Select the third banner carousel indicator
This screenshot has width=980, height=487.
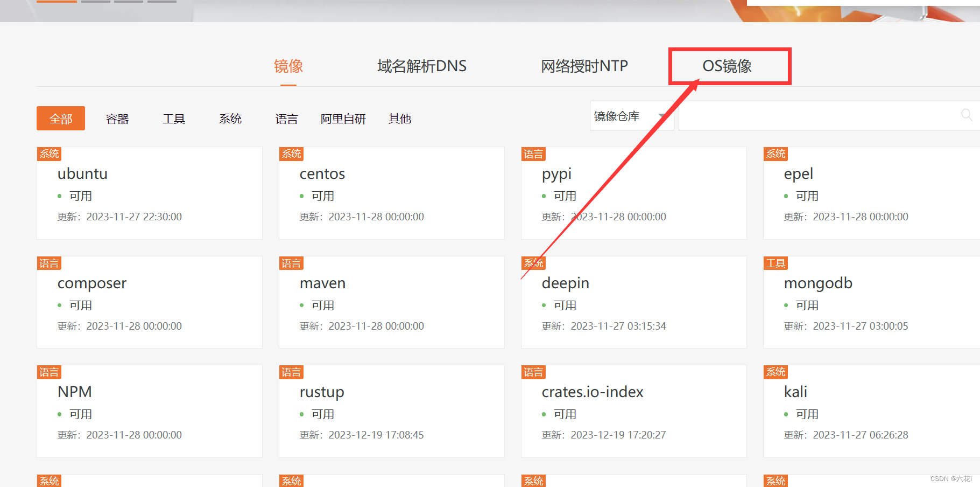tap(129, 1)
